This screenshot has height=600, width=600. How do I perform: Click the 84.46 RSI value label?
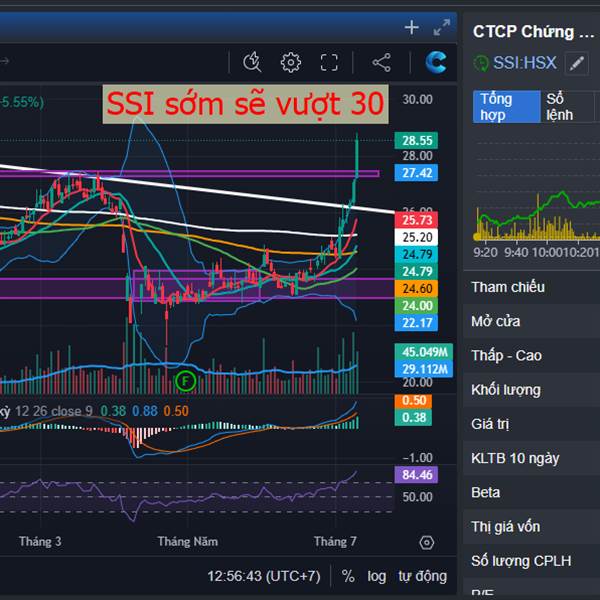tap(416, 475)
